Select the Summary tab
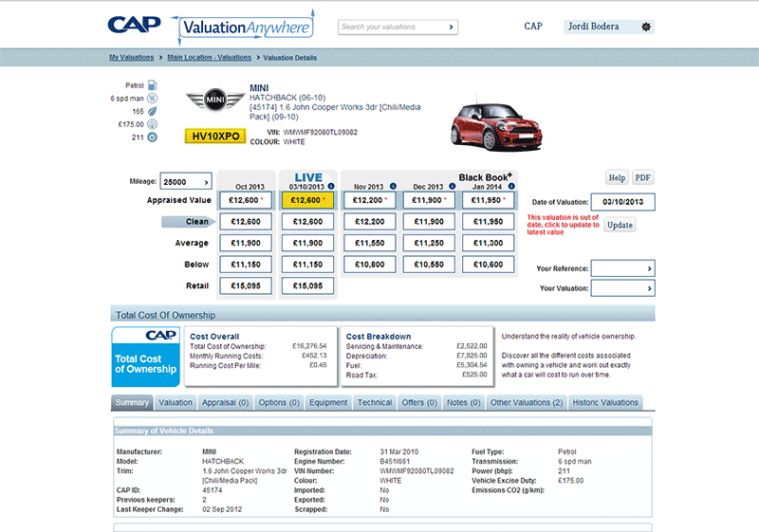Screen dimensions: 759x532 132,402
